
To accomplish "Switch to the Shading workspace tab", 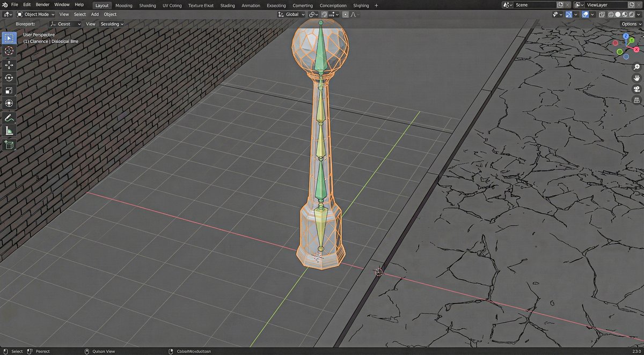I will point(148,5).
